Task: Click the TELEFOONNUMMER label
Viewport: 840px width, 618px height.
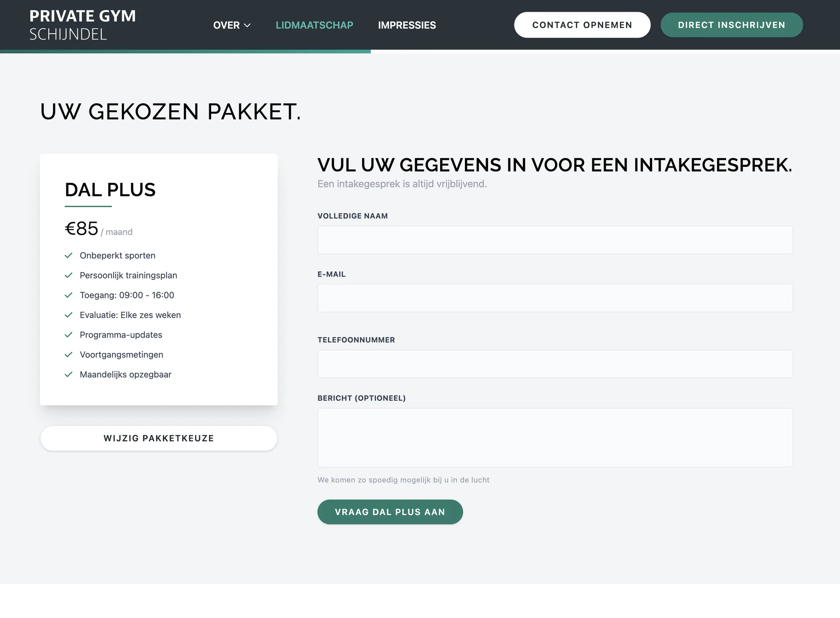Action: (x=356, y=340)
